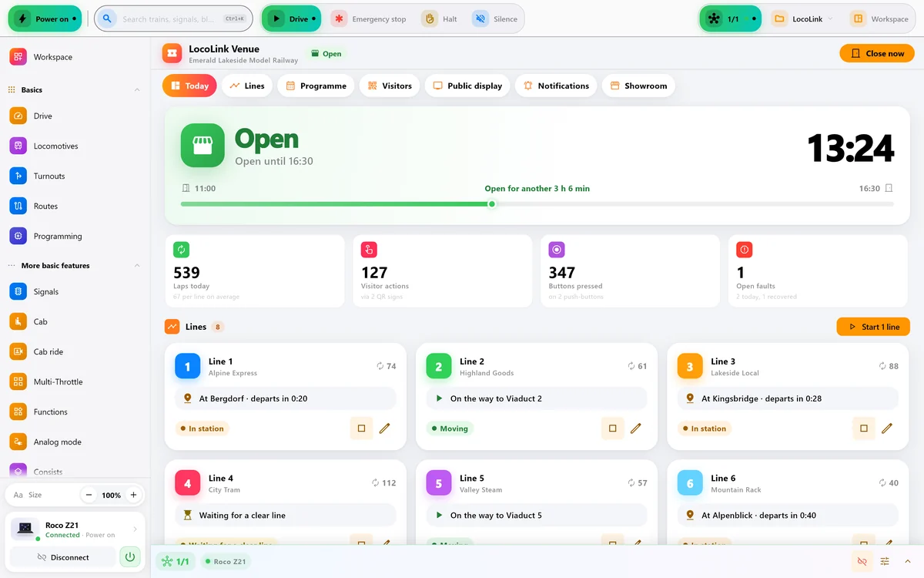The image size is (924, 578).
Task: Open Locomotives from the sidebar
Action: pyautogui.click(x=75, y=146)
